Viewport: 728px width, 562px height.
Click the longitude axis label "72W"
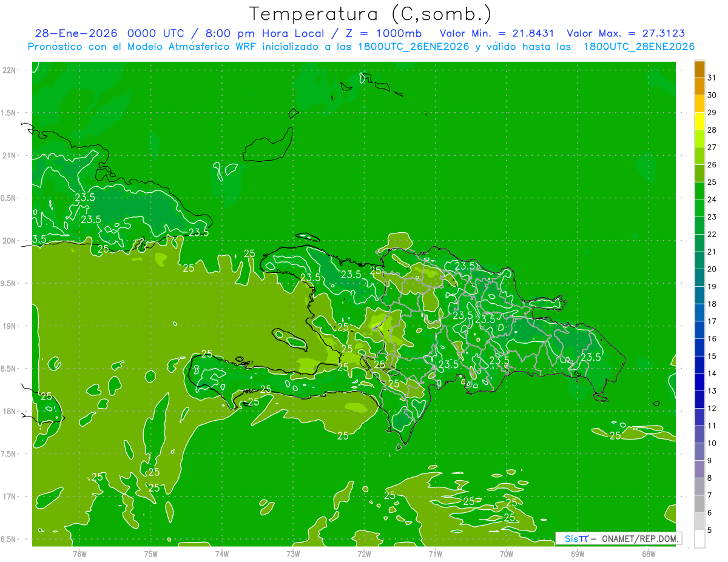tap(364, 554)
